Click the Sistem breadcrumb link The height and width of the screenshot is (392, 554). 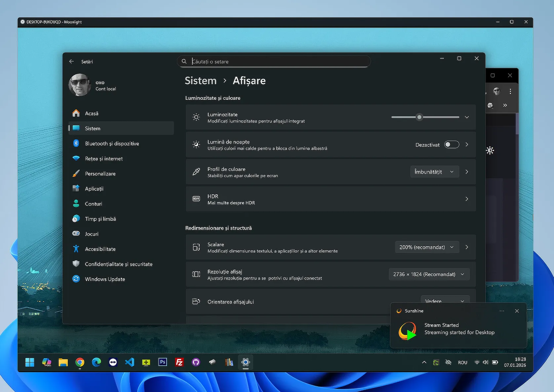click(x=201, y=81)
